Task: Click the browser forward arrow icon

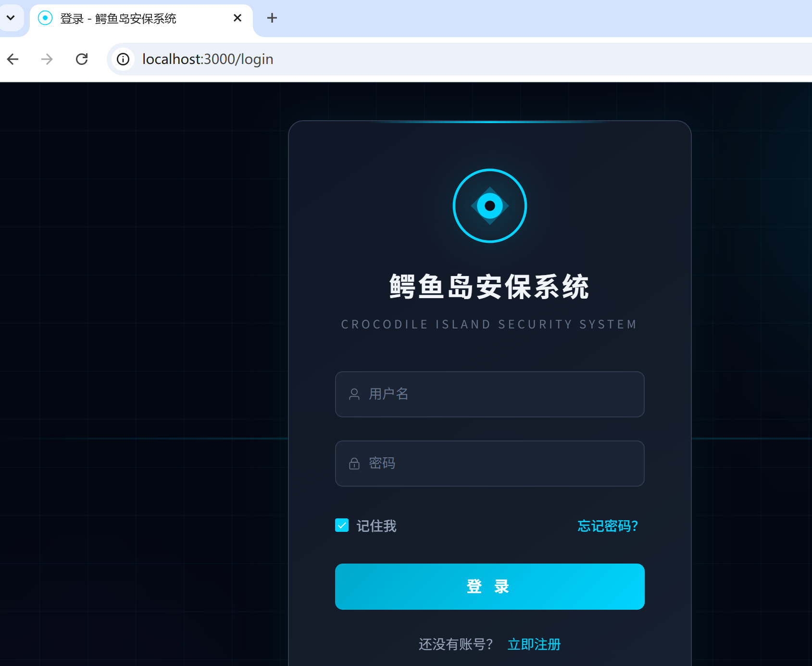Action: point(47,59)
